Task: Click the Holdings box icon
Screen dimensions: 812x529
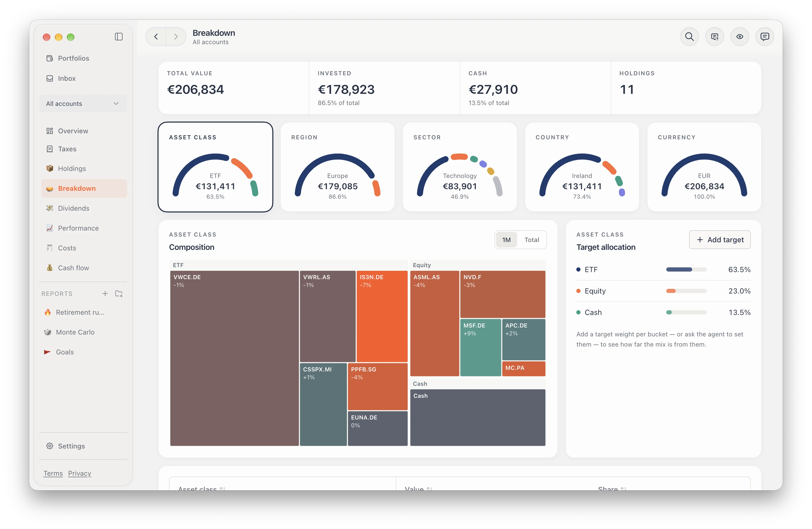Action: (x=50, y=168)
